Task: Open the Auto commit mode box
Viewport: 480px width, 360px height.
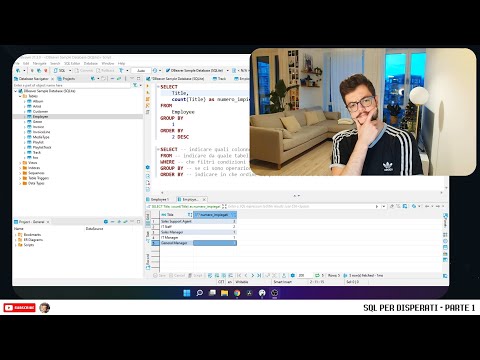Action: coord(141,71)
